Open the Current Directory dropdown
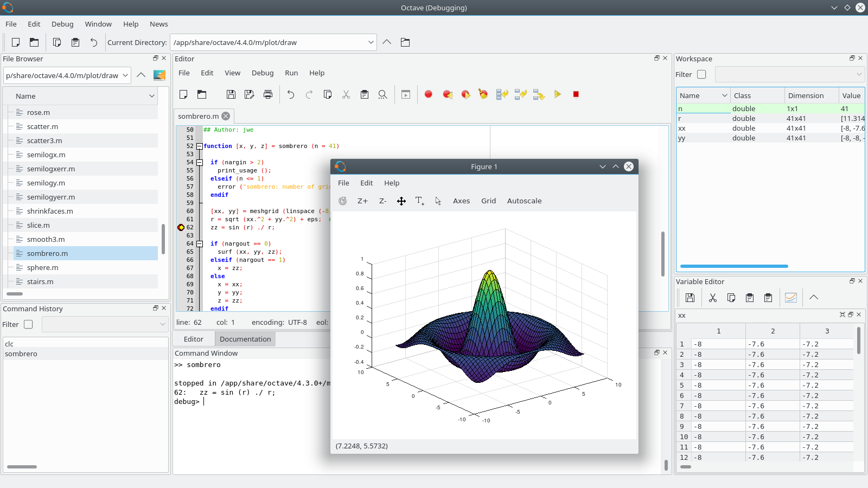The image size is (868, 488). click(371, 42)
